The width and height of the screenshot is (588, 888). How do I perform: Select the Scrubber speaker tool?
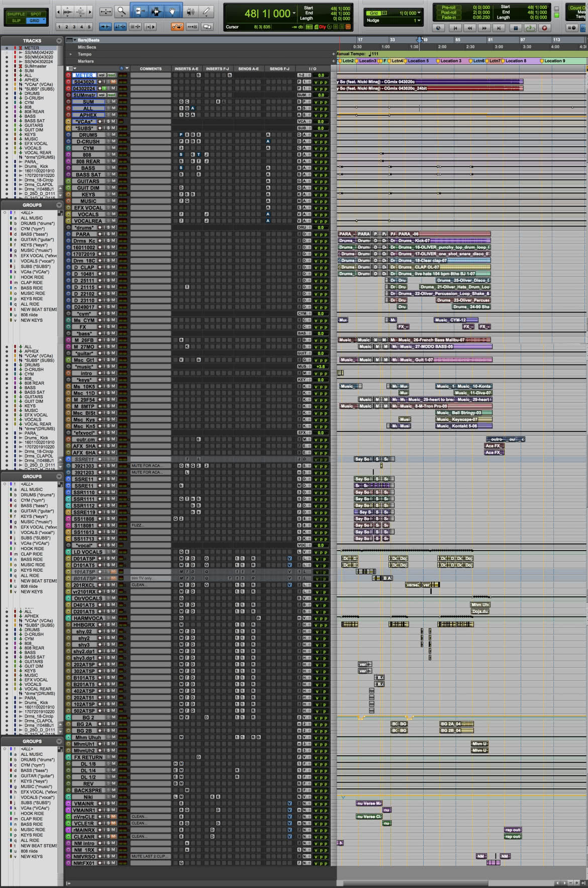point(190,11)
